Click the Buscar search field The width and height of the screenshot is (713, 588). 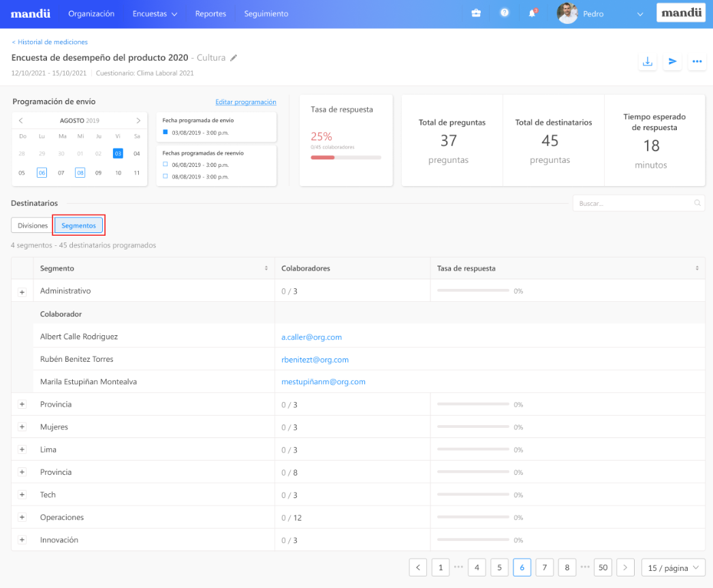pyautogui.click(x=638, y=203)
